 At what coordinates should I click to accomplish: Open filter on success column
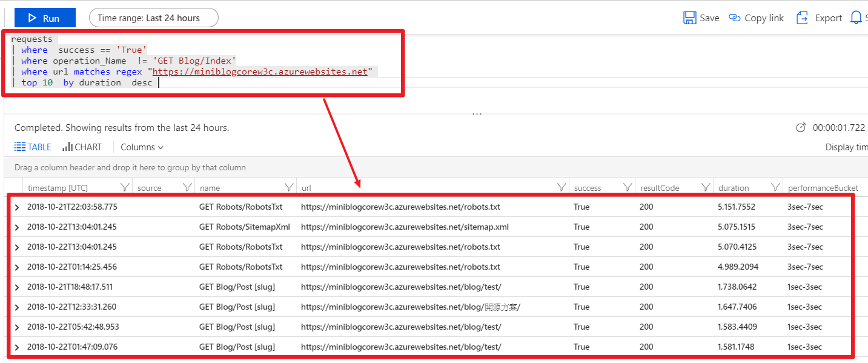point(628,187)
